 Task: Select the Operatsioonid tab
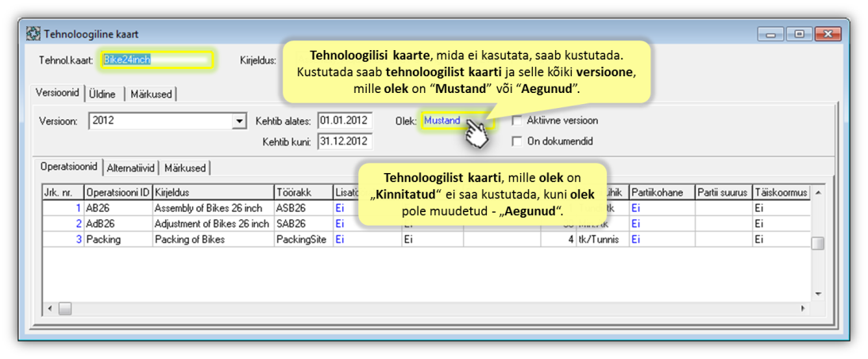[69, 167]
